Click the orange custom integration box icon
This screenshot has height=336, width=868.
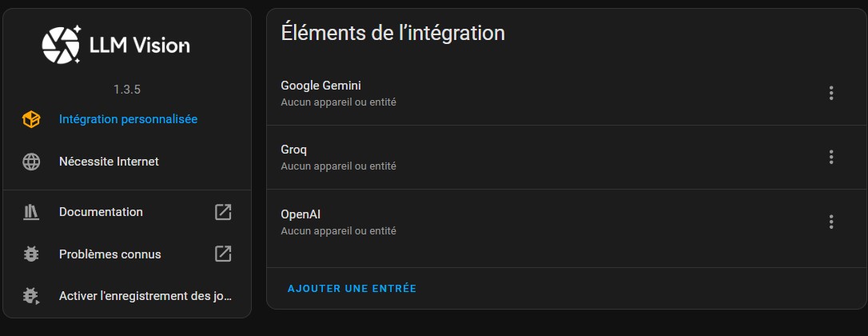point(31,119)
